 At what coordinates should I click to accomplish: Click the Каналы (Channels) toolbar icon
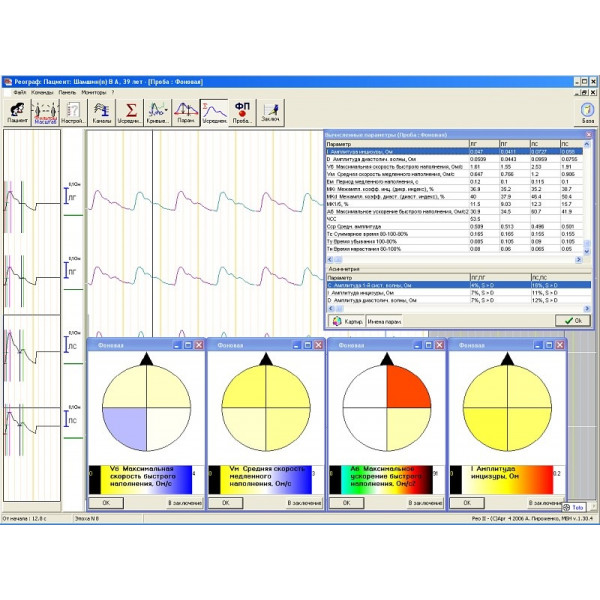coord(101,112)
